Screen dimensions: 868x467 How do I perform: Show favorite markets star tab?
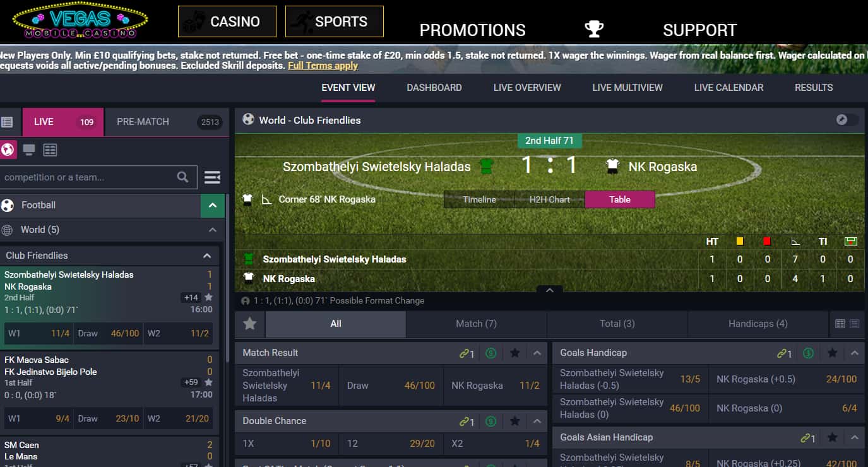[x=250, y=324]
